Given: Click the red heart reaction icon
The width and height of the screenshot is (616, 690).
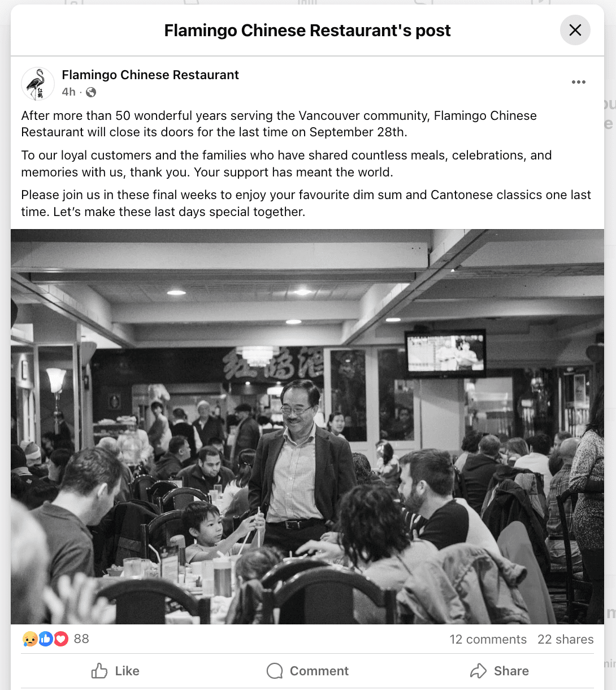Looking at the screenshot, I should (x=61, y=639).
